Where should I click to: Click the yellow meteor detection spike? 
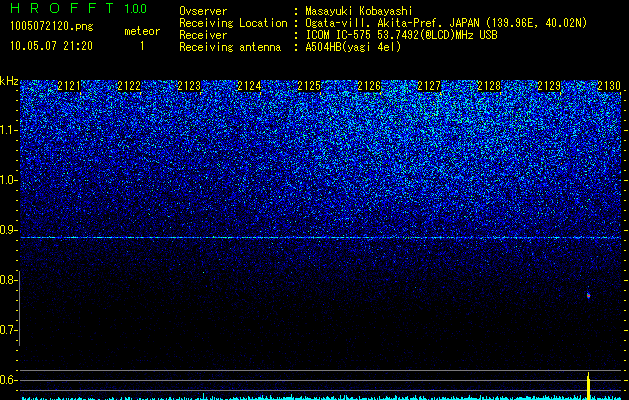click(x=588, y=386)
